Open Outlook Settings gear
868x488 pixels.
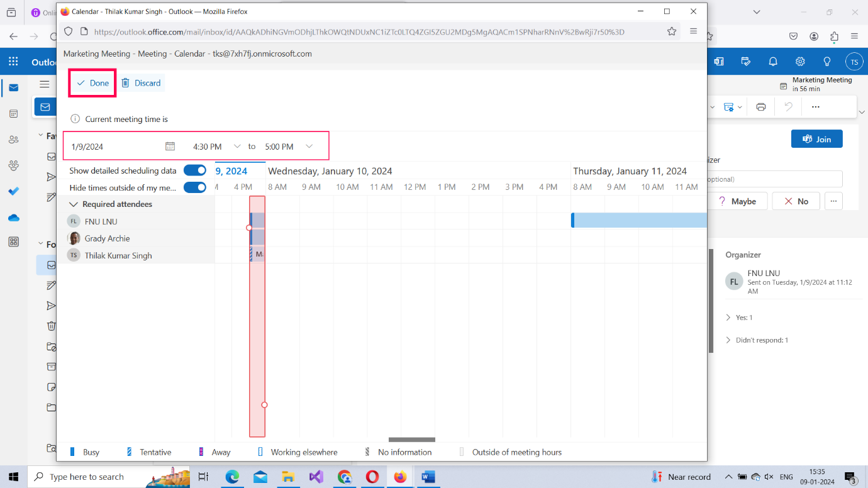(x=800, y=62)
